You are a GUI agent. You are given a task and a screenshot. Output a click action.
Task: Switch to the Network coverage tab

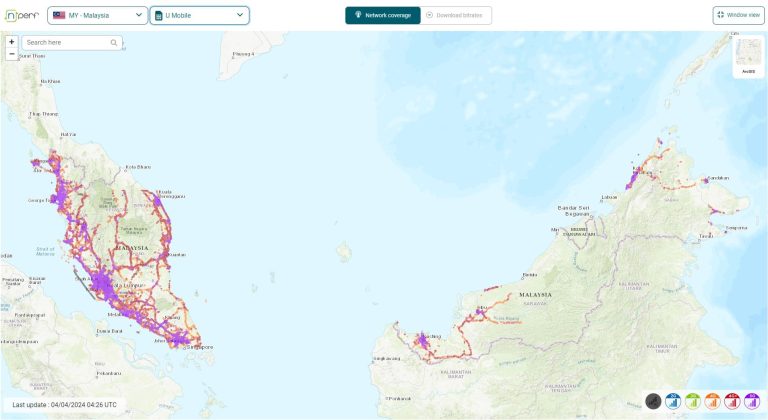(x=383, y=15)
